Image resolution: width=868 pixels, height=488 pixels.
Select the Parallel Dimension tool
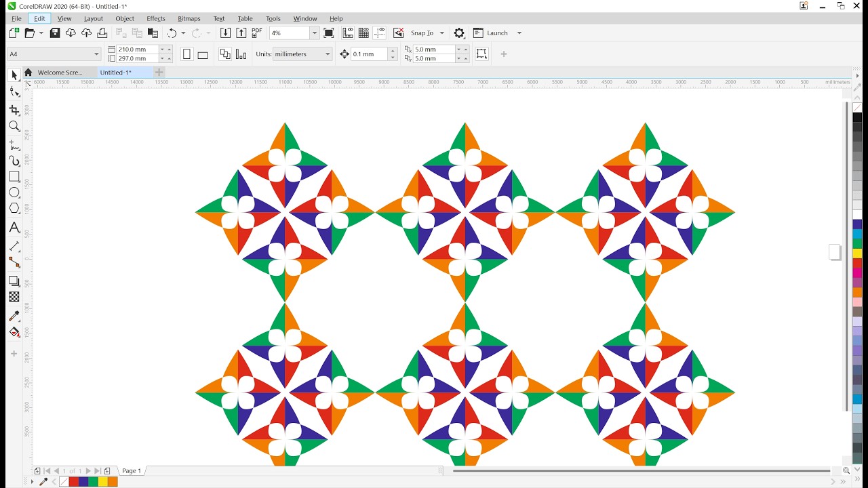pos(14,246)
